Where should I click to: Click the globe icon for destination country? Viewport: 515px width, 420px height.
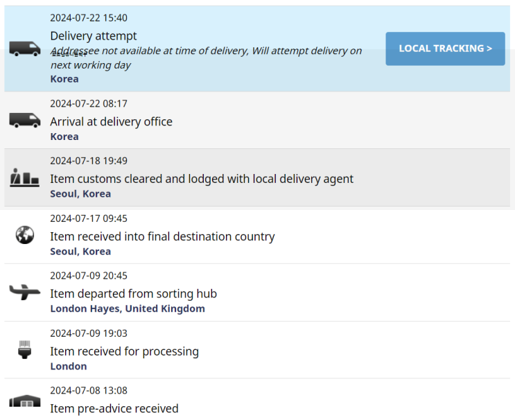click(25, 236)
